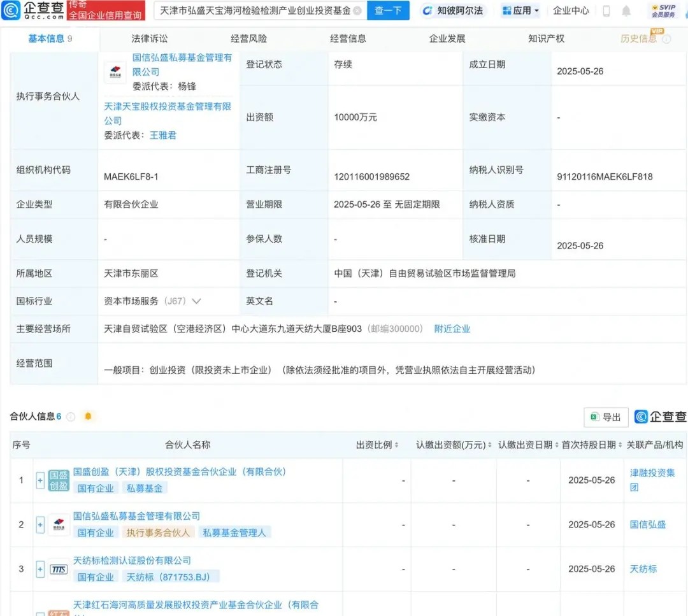The height and width of the screenshot is (616, 688).
Task: Open 企业中心 menu
Action: click(x=571, y=11)
